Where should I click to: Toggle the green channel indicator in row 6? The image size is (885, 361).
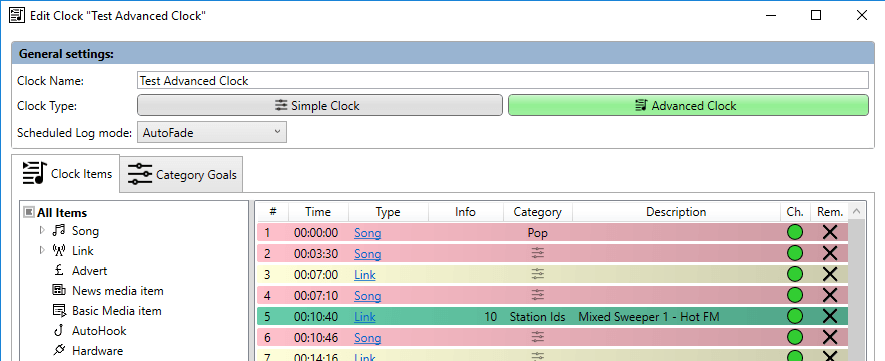click(x=795, y=337)
